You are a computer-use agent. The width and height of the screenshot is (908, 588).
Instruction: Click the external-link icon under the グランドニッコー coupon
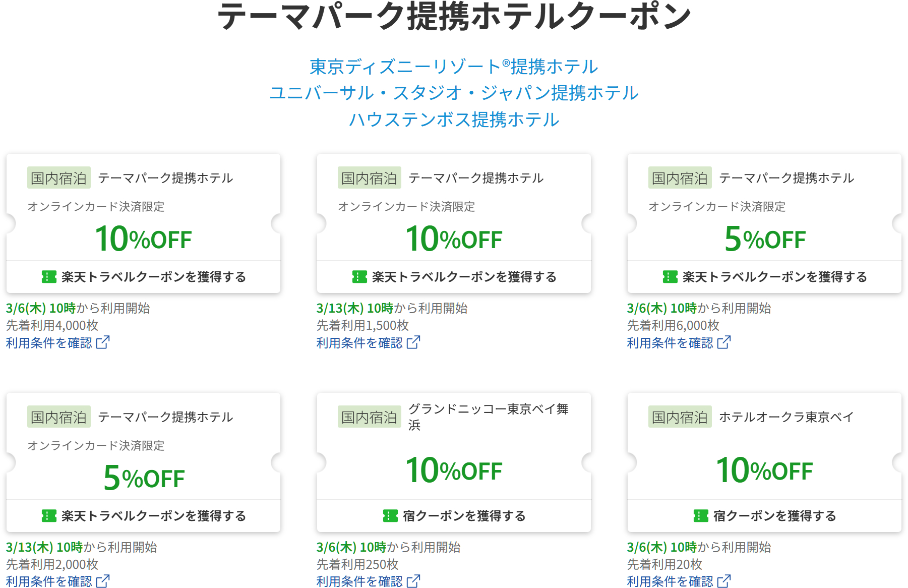pyautogui.click(x=413, y=581)
